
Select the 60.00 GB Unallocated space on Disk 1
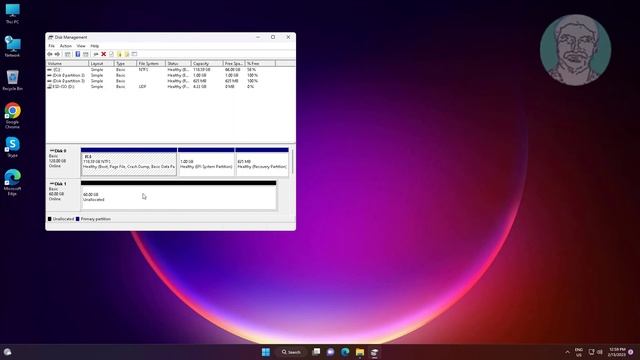click(x=179, y=196)
